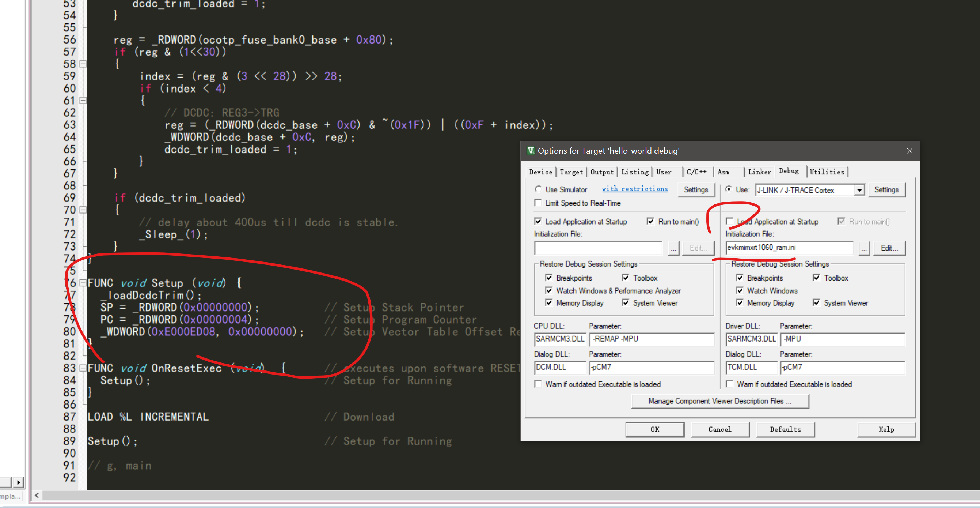Select the Use Simulator radio button
Screen dimensions: 980x508
[x=538, y=189]
